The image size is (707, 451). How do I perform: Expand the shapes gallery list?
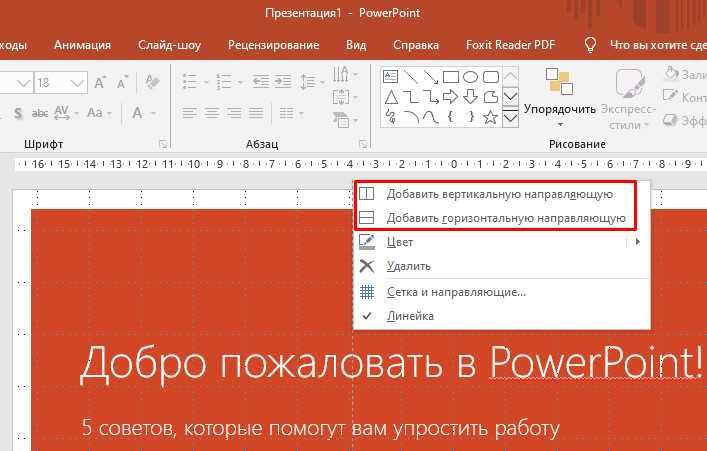point(511,118)
